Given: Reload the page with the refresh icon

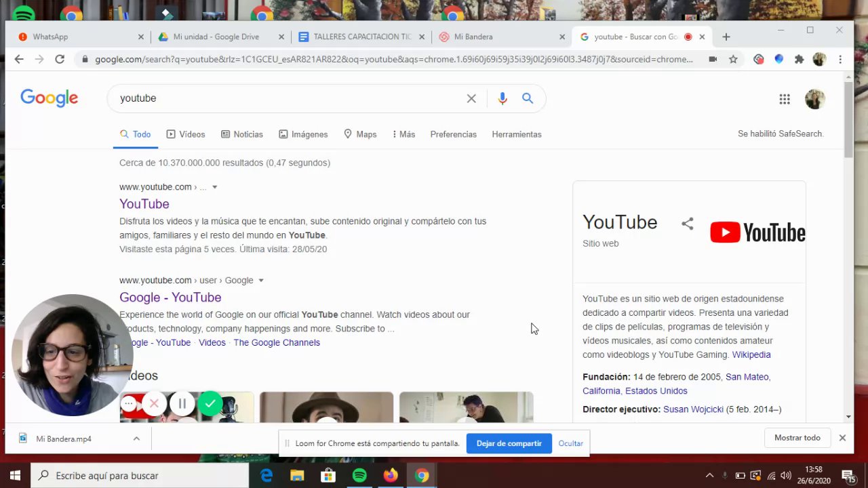Looking at the screenshot, I should click(60, 60).
